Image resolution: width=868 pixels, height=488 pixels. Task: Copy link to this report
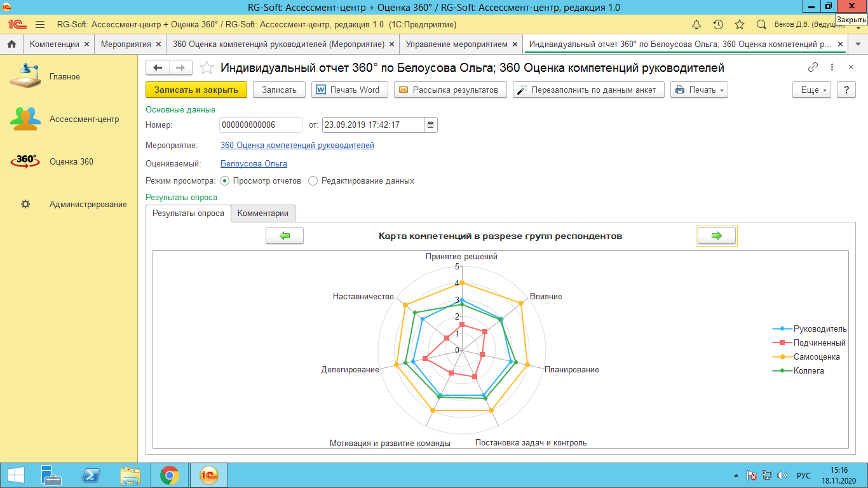tap(813, 67)
